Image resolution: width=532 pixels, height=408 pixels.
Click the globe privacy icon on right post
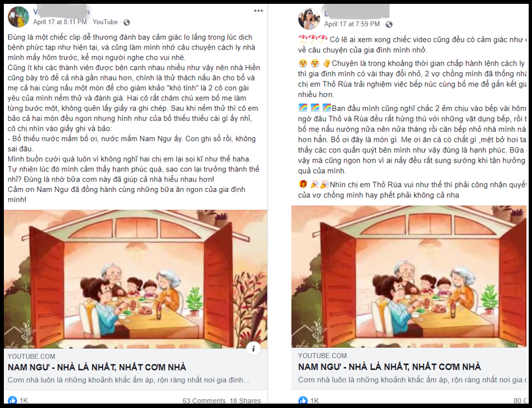(x=389, y=24)
